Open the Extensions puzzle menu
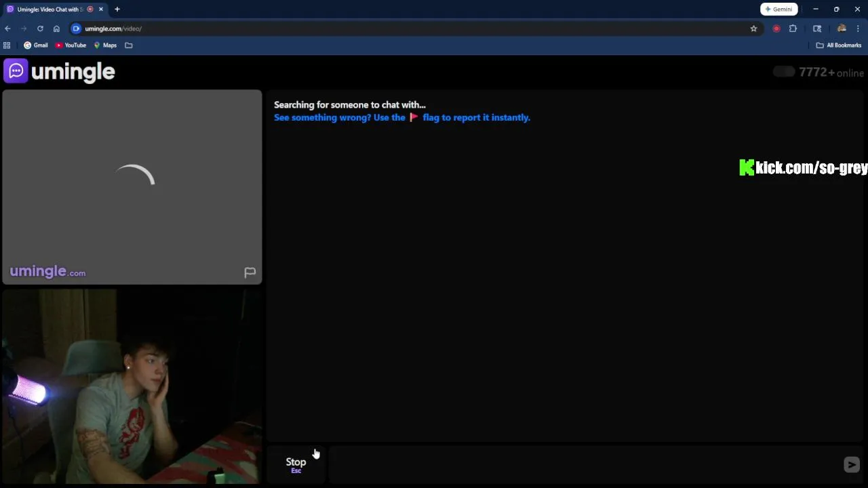Screen dimensions: 868x488 pyautogui.click(x=793, y=28)
